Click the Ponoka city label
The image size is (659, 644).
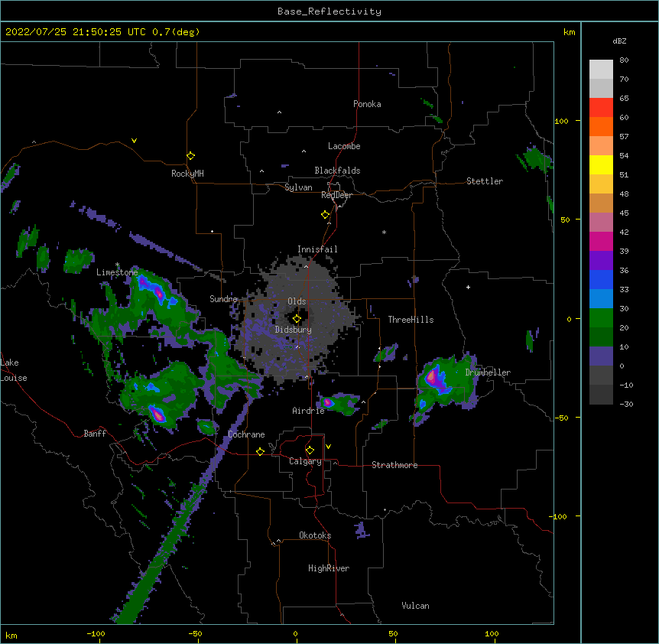click(x=367, y=104)
